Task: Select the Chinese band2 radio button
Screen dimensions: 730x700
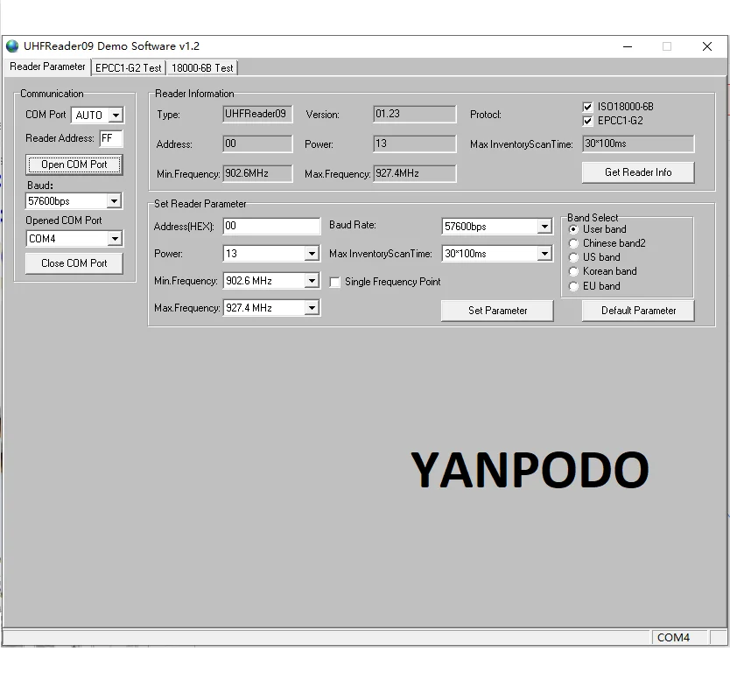Action: pos(573,243)
